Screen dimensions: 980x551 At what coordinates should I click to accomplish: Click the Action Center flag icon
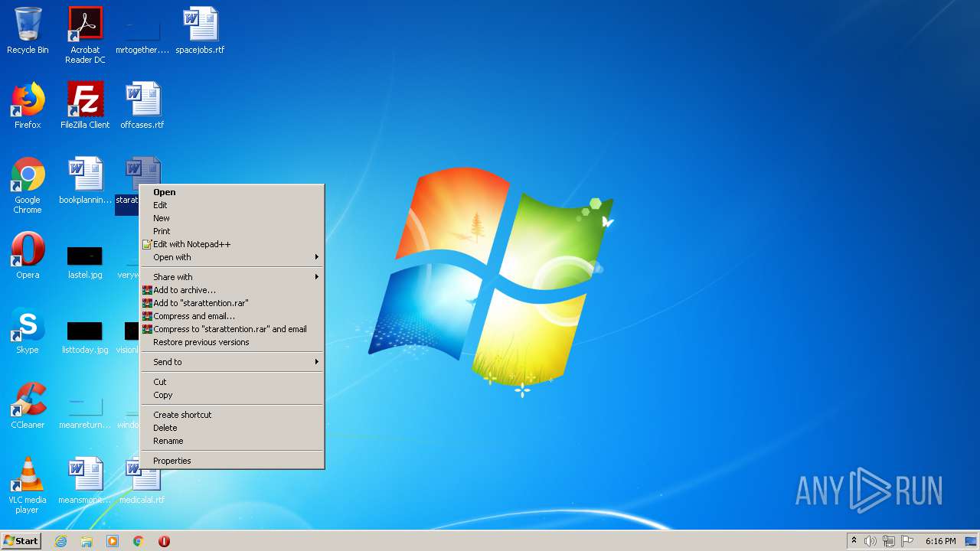907,541
